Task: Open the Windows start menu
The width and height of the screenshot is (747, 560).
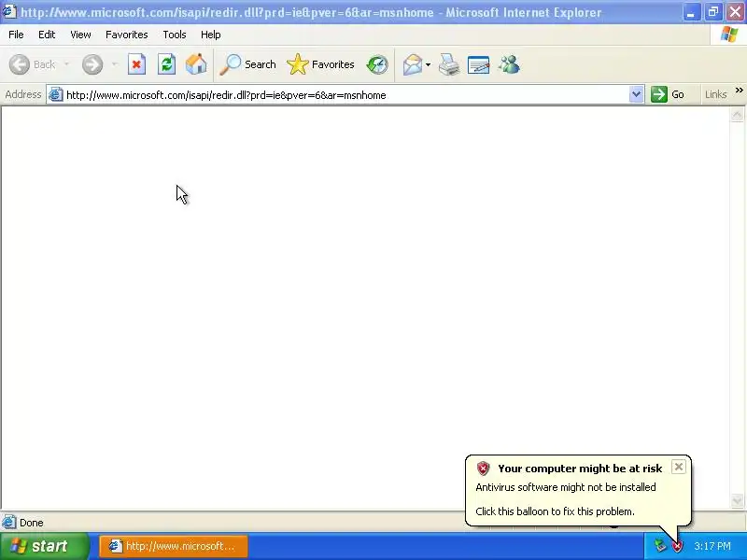Action: point(44,546)
